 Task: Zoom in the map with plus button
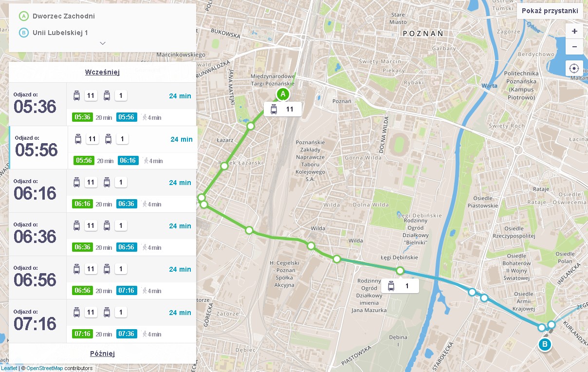pyautogui.click(x=574, y=31)
